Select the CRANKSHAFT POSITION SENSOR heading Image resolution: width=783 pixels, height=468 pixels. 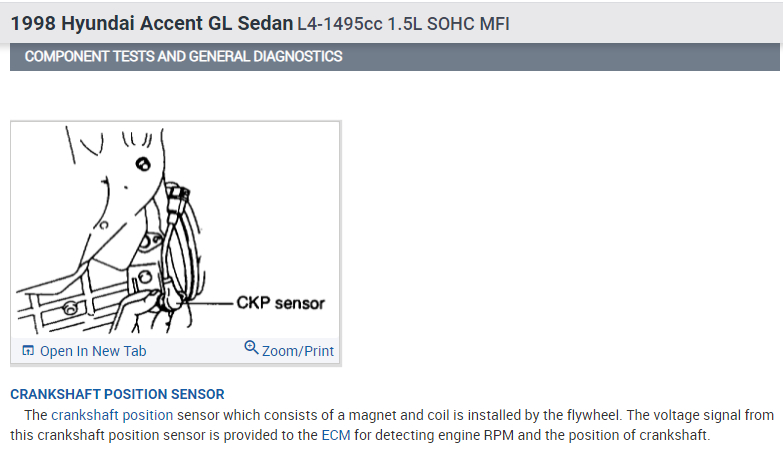(x=117, y=394)
